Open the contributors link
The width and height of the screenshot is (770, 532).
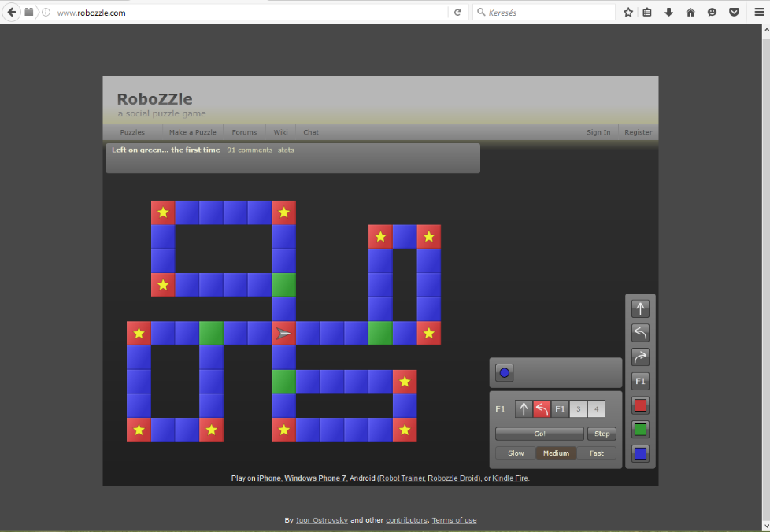point(406,520)
